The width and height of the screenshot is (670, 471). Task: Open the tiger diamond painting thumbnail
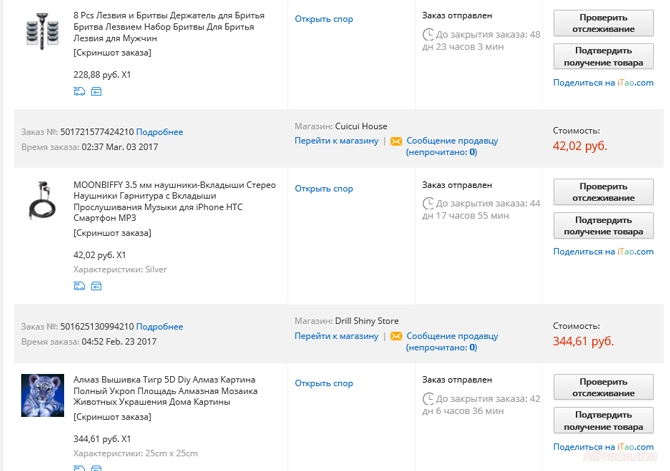(x=42, y=395)
